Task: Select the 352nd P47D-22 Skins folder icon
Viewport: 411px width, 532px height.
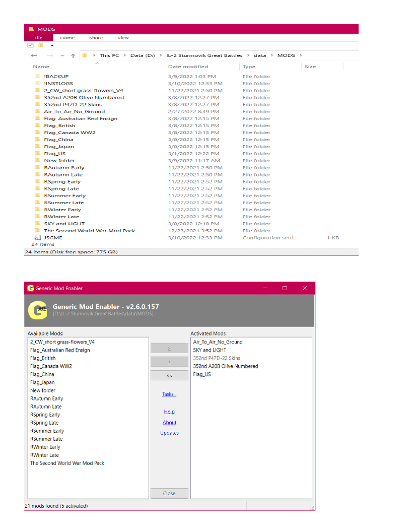Action: [x=37, y=104]
